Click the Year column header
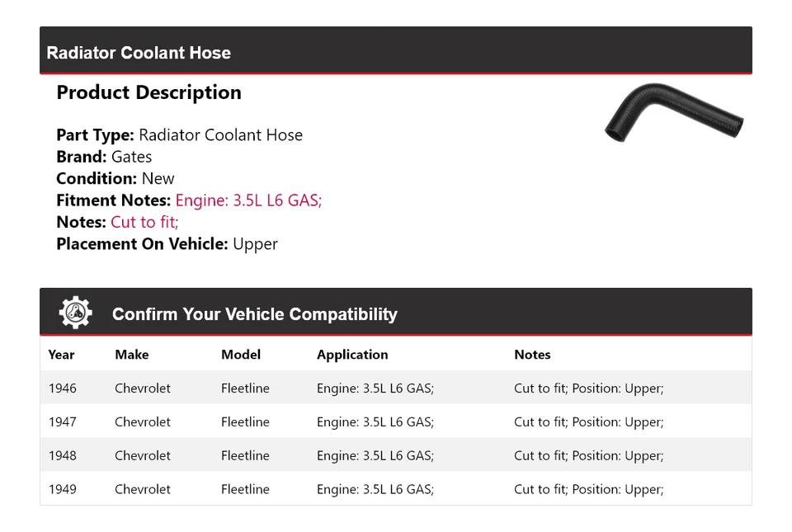This screenshot has height=532, width=792. pyautogui.click(x=61, y=355)
